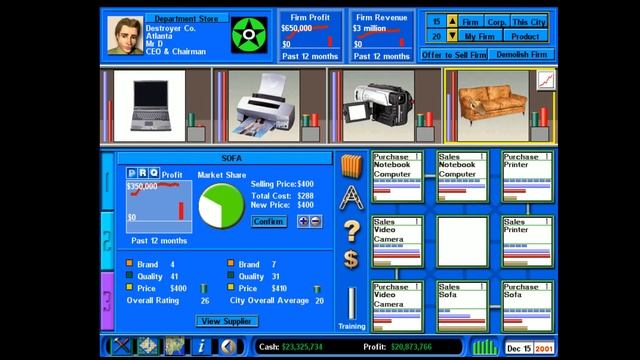Click the SOFA panel header
Viewport: 640px width, 360px height.
pos(225,158)
